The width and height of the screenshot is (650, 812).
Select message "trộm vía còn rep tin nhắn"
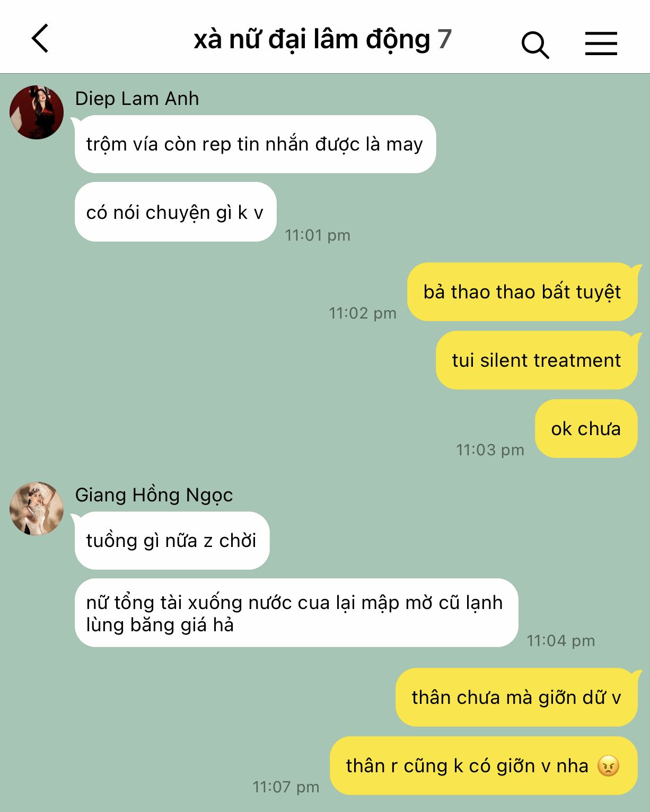coord(255,144)
